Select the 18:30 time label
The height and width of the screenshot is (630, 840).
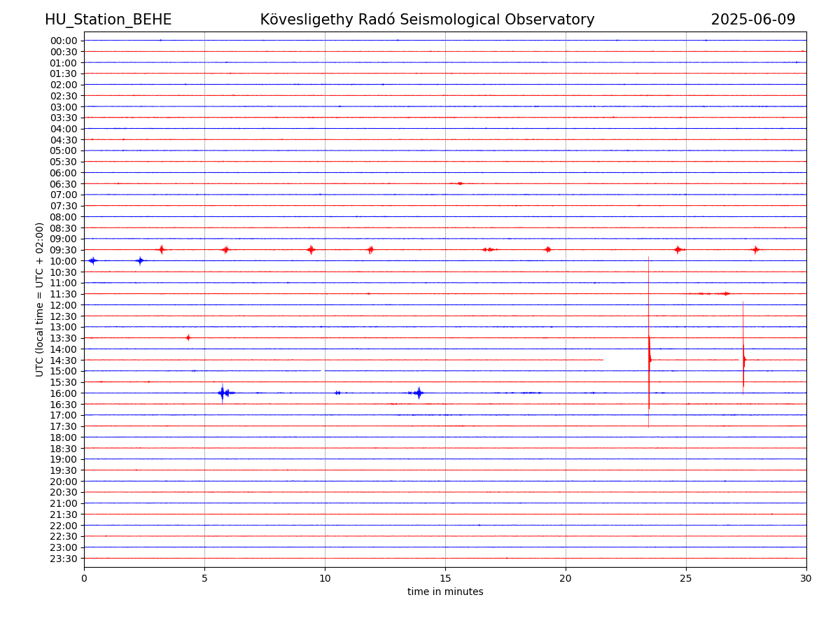click(64, 449)
